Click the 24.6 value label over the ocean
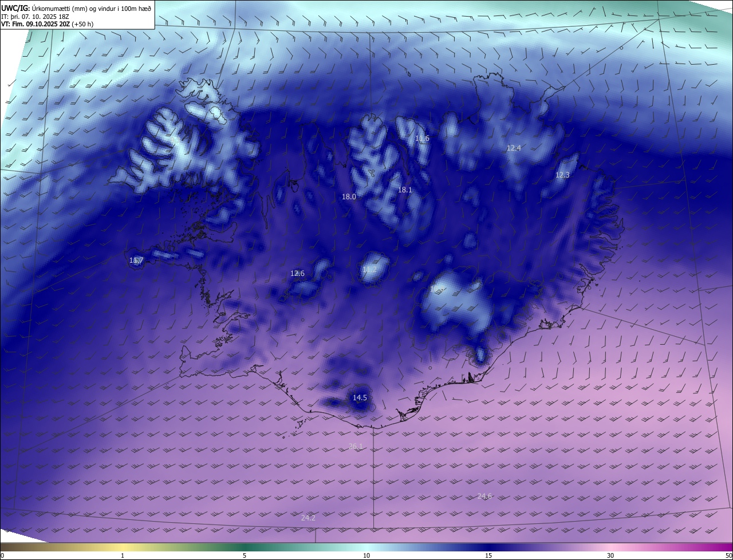Viewport: 733px width, 560px height. tap(484, 496)
